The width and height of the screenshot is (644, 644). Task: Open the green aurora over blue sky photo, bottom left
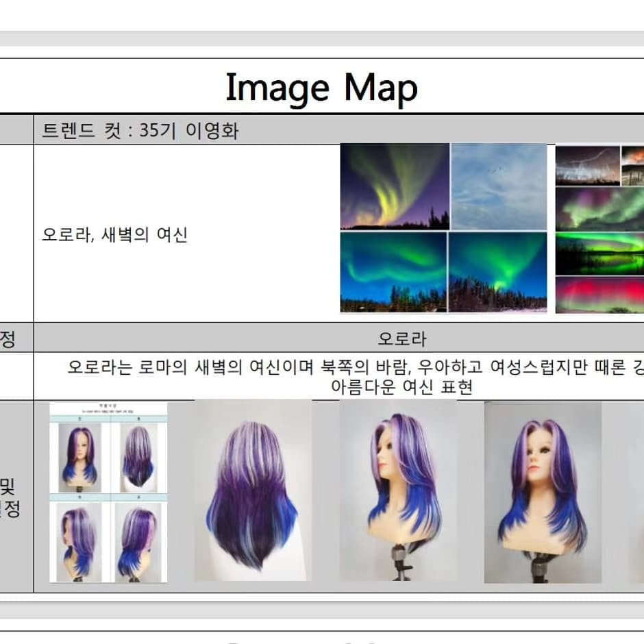point(393,272)
